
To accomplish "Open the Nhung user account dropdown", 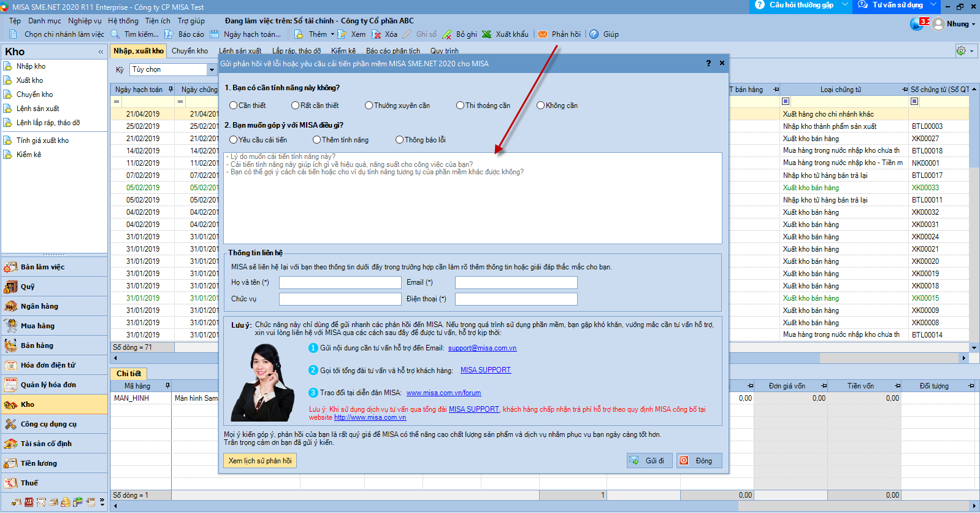I will tap(973, 25).
